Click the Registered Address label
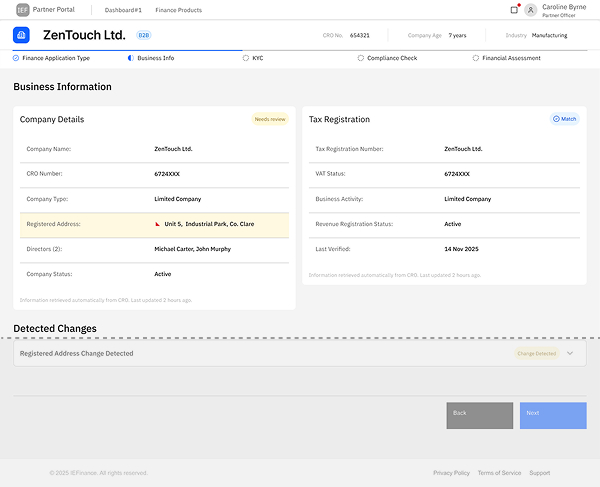Screen dimensions: 600x487 (x=54, y=224)
